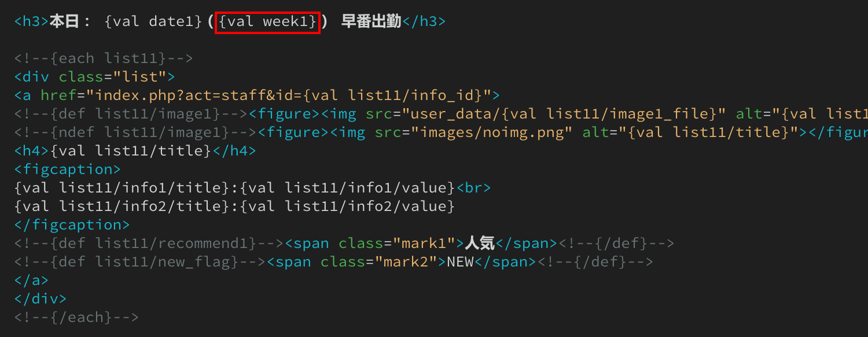Click the index.php href string

coord(289,95)
